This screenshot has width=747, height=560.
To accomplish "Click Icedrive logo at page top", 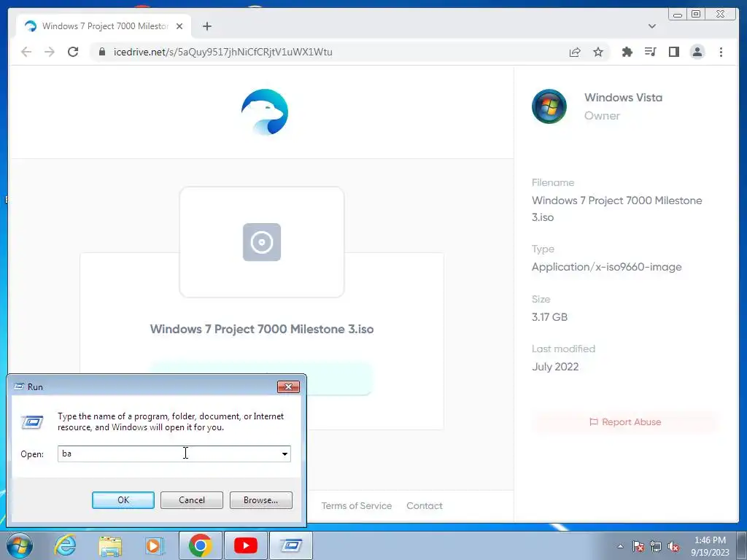I will point(264,112).
